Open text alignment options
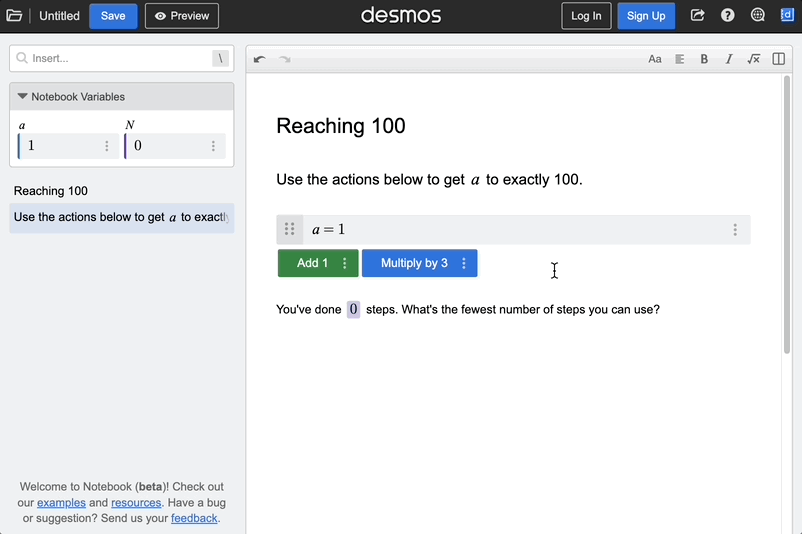The width and height of the screenshot is (802, 534). pos(680,59)
